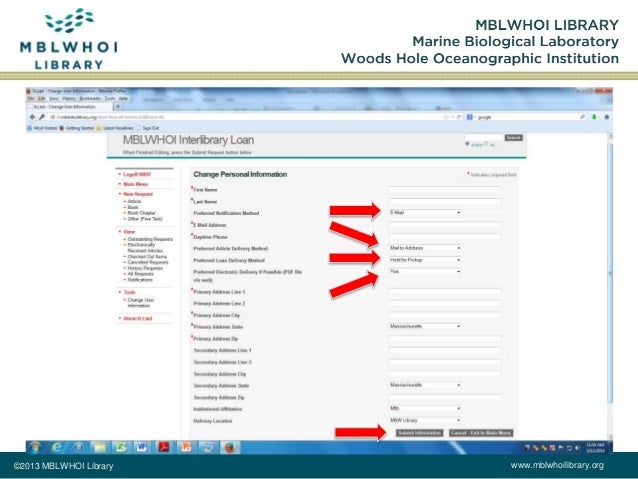Click the magnifier in browser search box
The height and width of the screenshot is (479, 638).
pyautogui.click(x=582, y=117)
